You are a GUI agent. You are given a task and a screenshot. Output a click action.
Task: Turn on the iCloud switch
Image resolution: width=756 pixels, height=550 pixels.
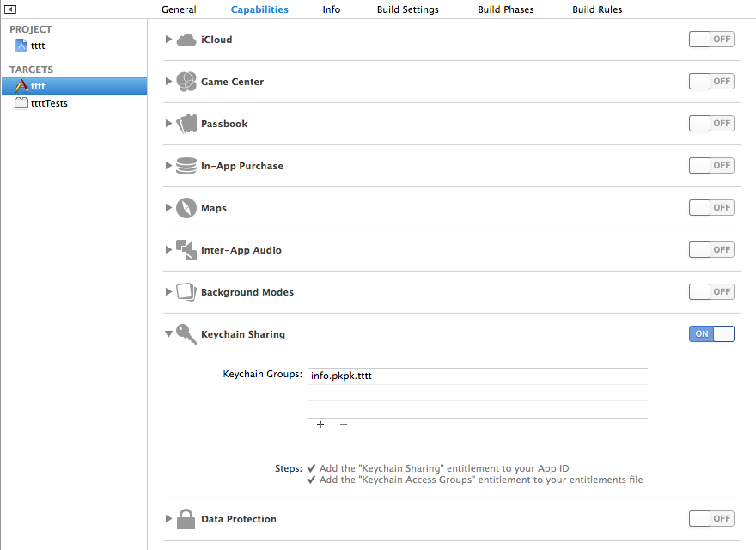pyautogui.click(x=711, y=39)
